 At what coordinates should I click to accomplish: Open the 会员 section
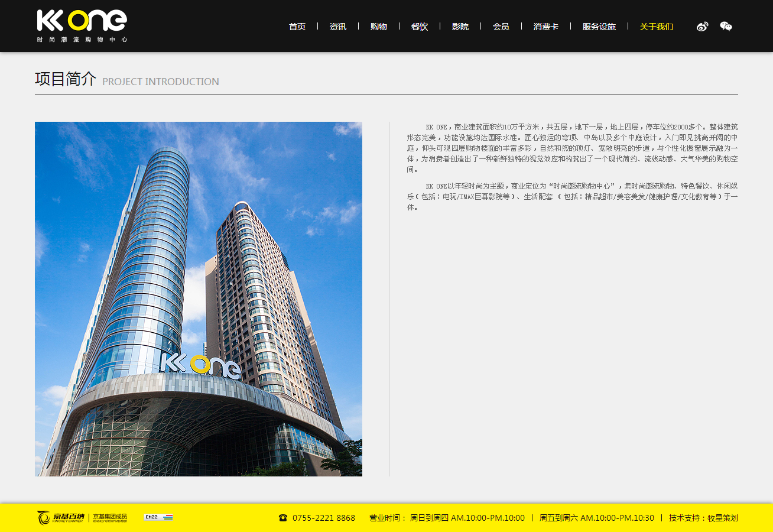pos(501,26)
